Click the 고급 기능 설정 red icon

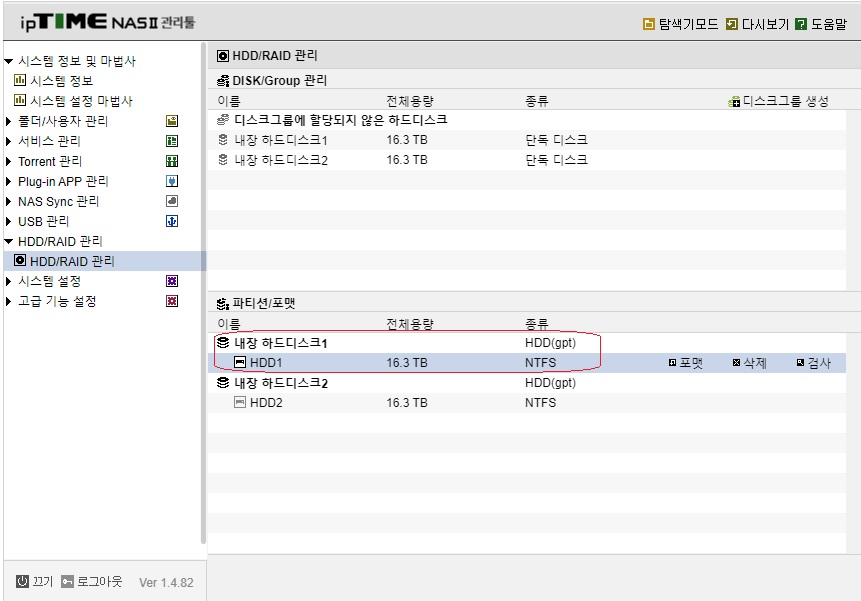pyautogui.click(x=172, y=301)
